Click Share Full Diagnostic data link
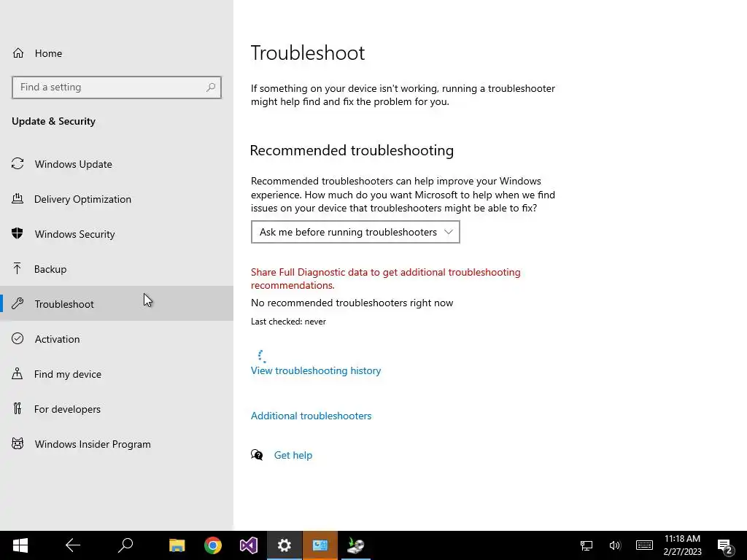The height and width of the screenshot is (560, 747). point(385,279)
